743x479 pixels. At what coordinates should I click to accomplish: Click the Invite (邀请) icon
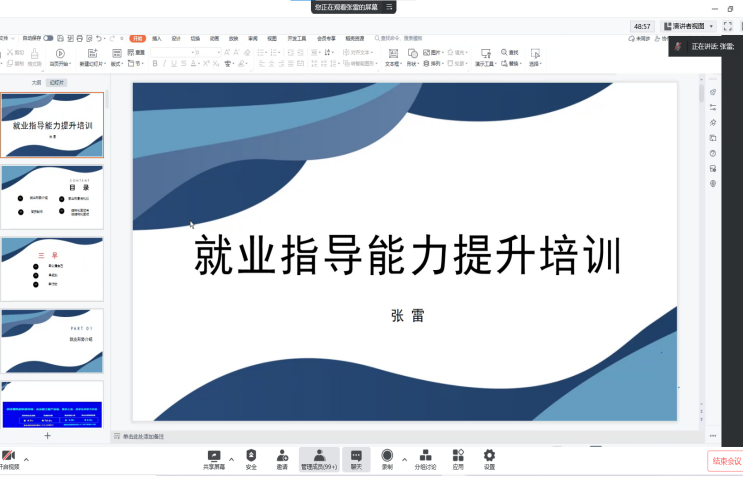coord(282,457)
